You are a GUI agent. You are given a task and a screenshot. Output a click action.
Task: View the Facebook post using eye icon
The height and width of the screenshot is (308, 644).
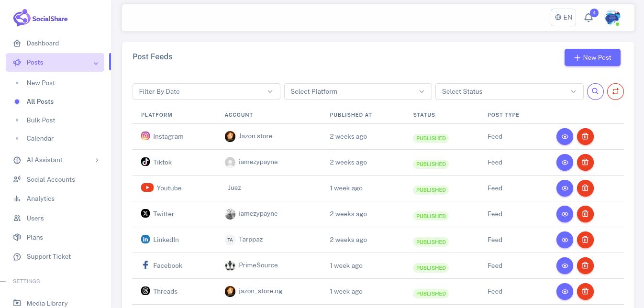click(565, 265)
